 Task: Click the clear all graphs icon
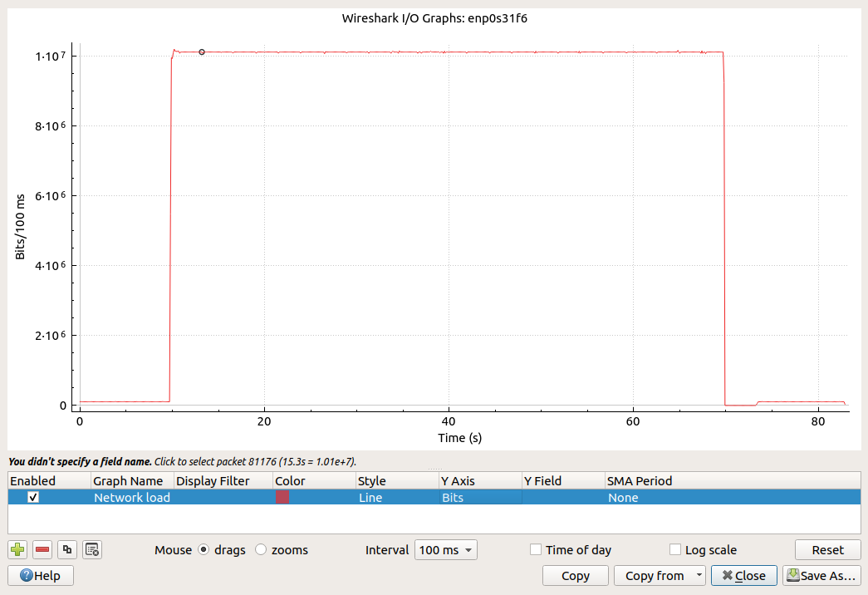click(x=92, y=549)
